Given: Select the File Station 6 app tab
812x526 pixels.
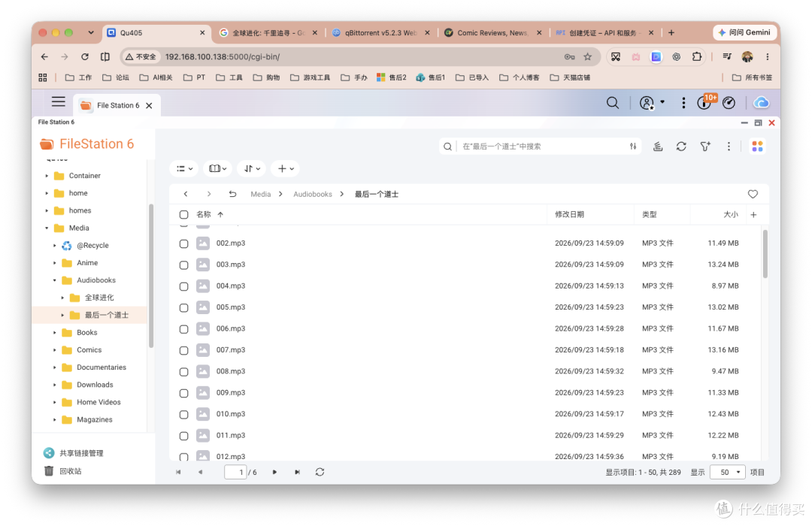Looking at the screenshot, I should [x=116, y=106].
